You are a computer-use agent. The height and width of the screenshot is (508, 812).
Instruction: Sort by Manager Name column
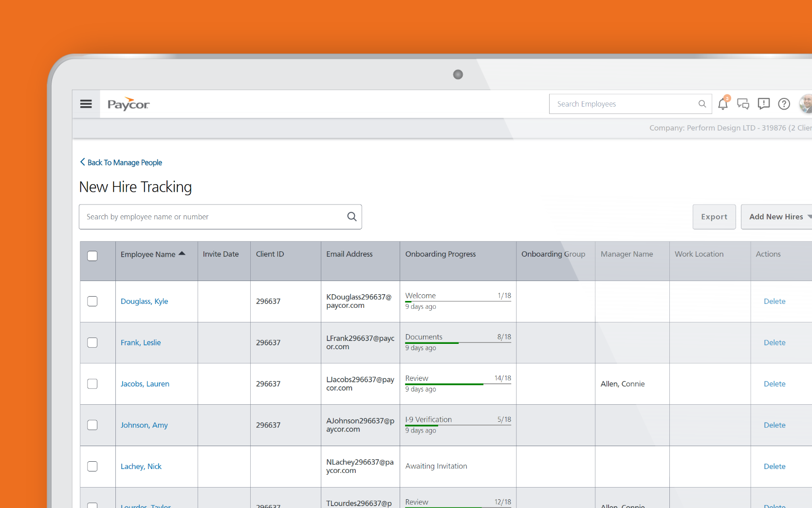click(x=627, y=254)
